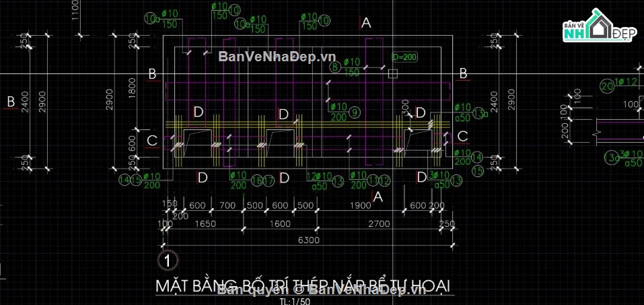644x305 pixels.
Task: Click the D=200 opening label
Action: click(404, 57)
